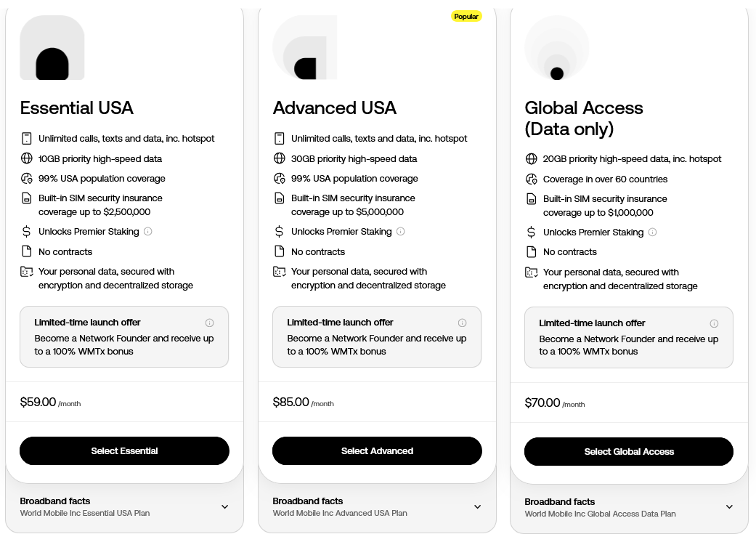The width and height of the screenshot is (756, 542).
Task: Click the Advanced USA plan logo image
Action: [305, 47]
